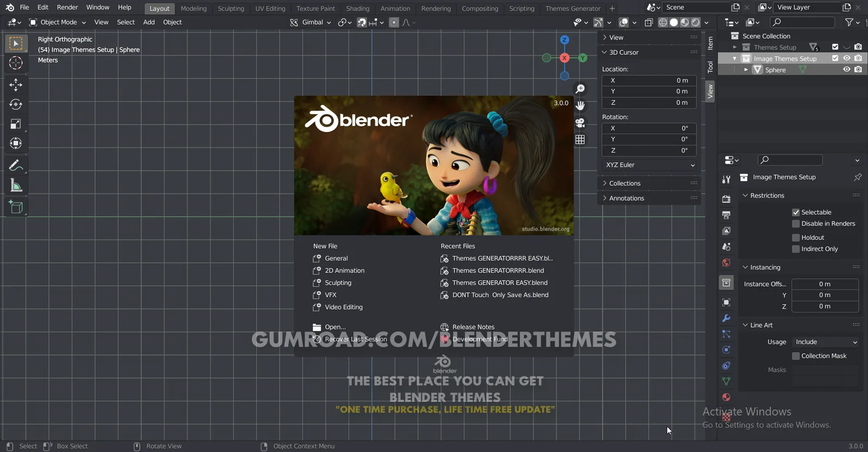Viewport: 868px width, 452px height.
Task: Open Output properties tab icon
Action: point(726,215)
